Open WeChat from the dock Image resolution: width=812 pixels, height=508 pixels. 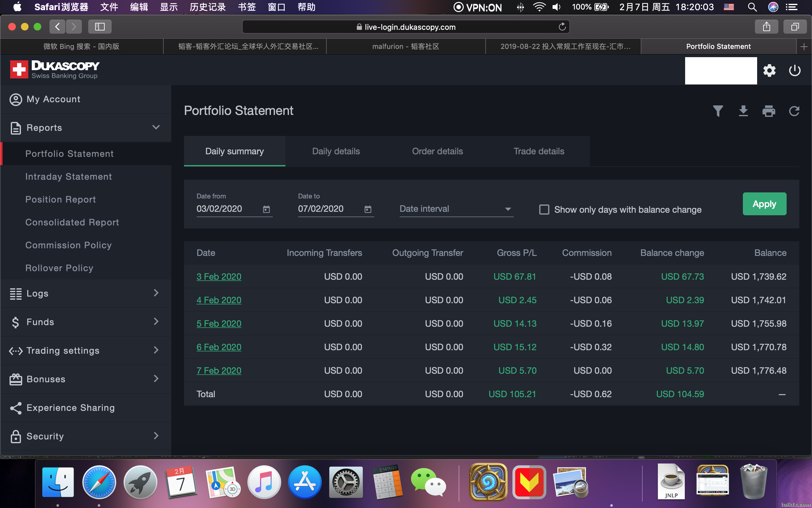click(x=429, y=482)
